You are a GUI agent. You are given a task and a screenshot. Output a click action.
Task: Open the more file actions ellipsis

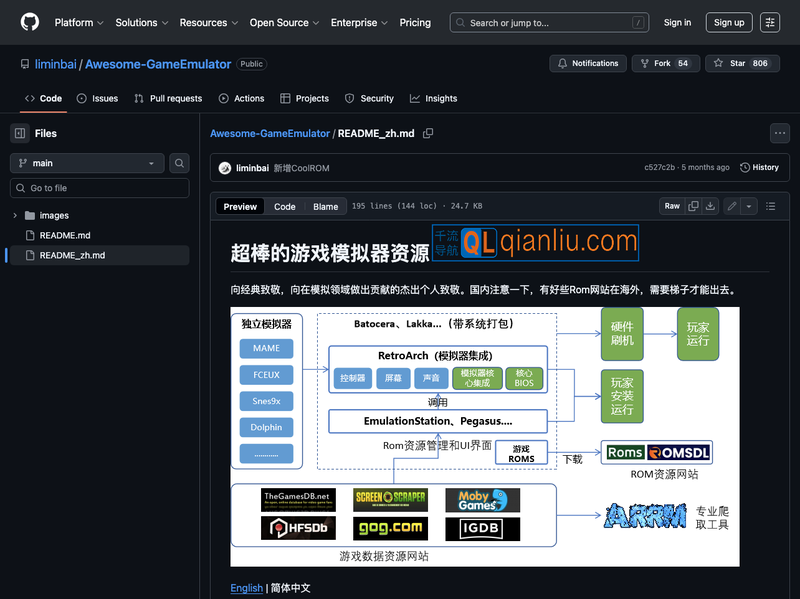click(x=779, y=133)
